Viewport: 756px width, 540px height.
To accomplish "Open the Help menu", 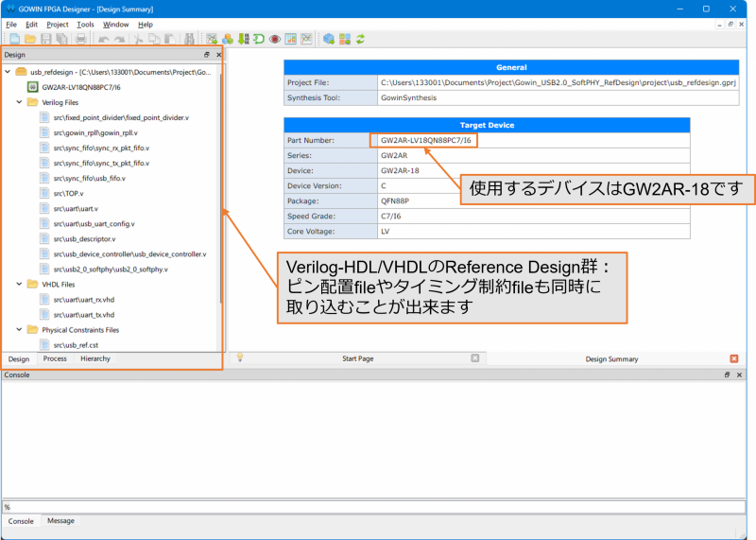I will pyautogui.click(x=146, y=25).
